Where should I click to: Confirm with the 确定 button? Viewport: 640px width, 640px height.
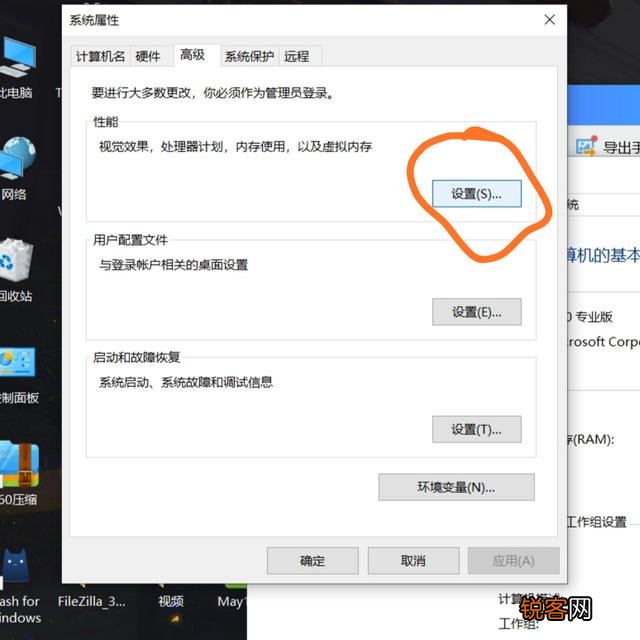(312, 560)
